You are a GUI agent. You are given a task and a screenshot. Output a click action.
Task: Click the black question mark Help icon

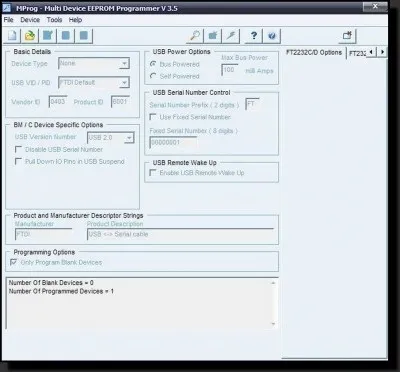[254, 36]
